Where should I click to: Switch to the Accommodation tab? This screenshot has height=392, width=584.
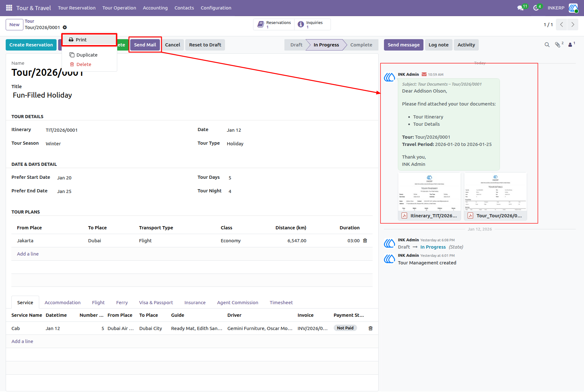[x=63, y=303]
